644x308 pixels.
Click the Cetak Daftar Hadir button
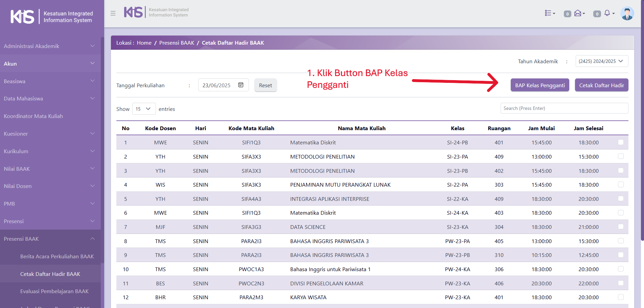click(x=601, y=85)
